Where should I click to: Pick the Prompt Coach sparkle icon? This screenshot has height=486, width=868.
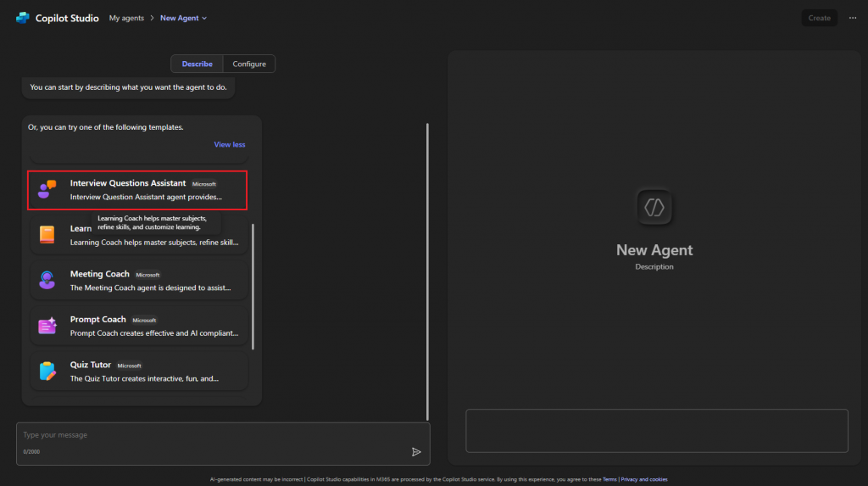click(47, 326)
